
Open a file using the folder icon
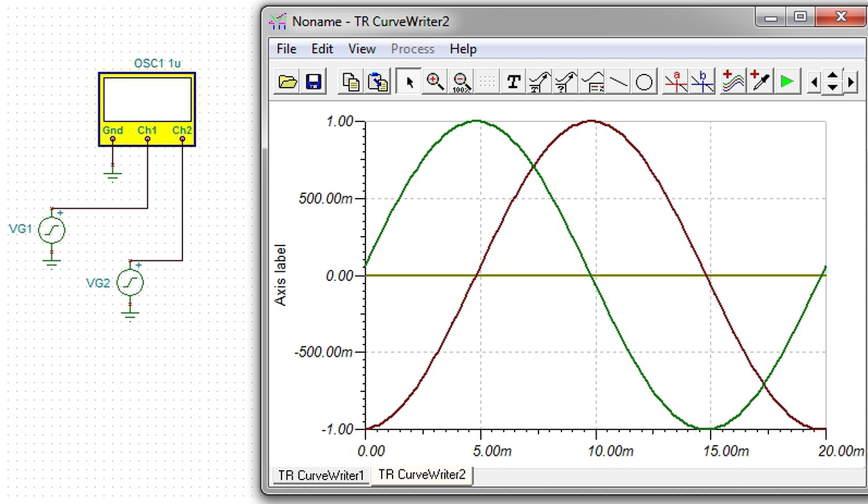click(x=288, y=82)
